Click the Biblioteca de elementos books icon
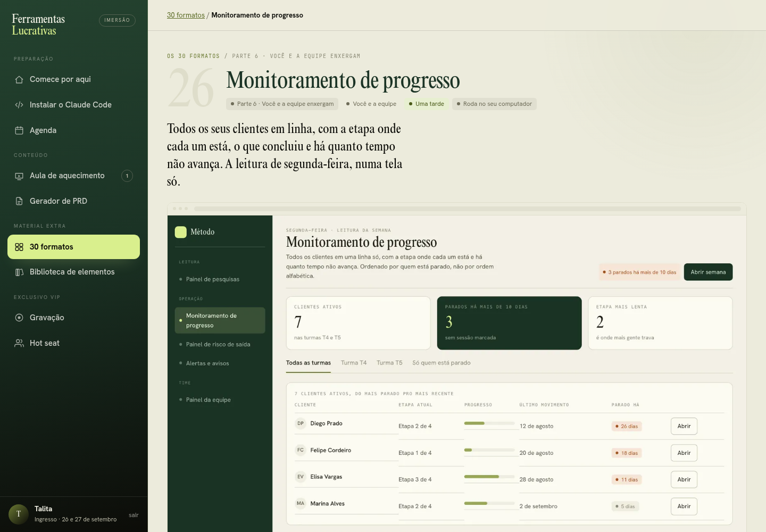The height and width of the screenshot is (532, 766). (19, 272)
